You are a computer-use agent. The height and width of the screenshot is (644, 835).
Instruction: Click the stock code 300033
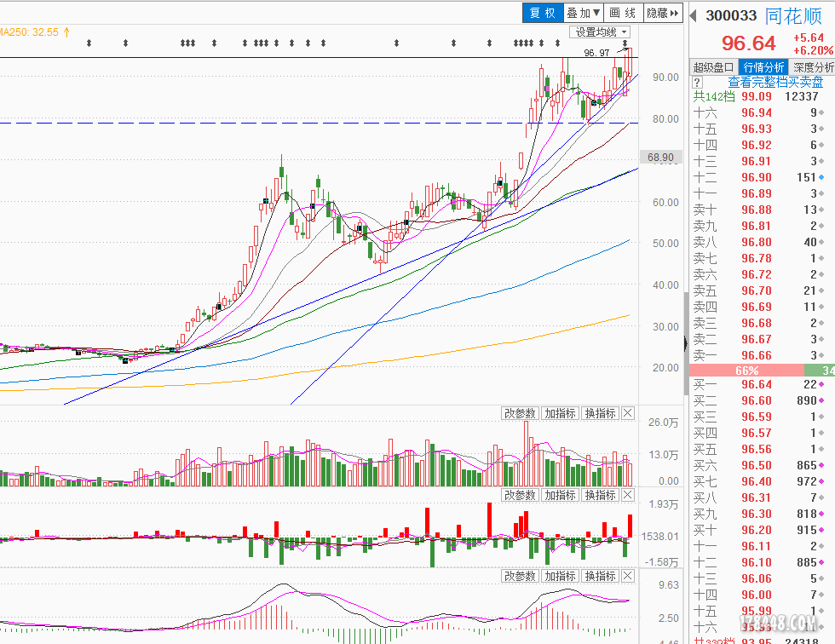coord(731,16)
